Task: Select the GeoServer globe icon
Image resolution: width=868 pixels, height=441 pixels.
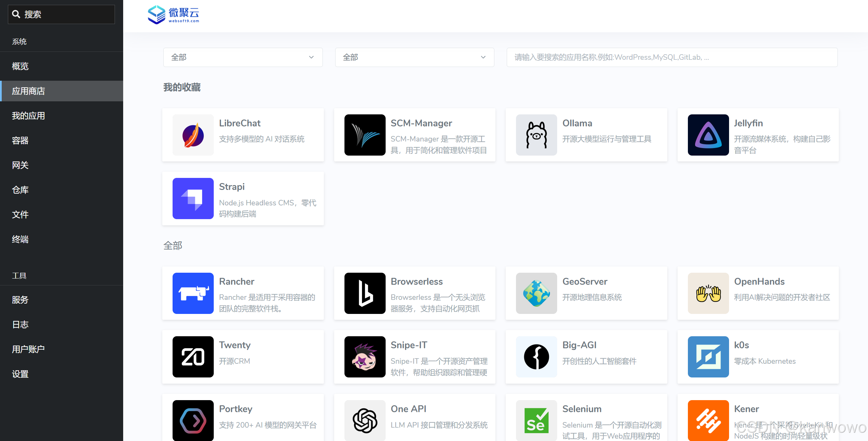Action: [x=536, y=293]
